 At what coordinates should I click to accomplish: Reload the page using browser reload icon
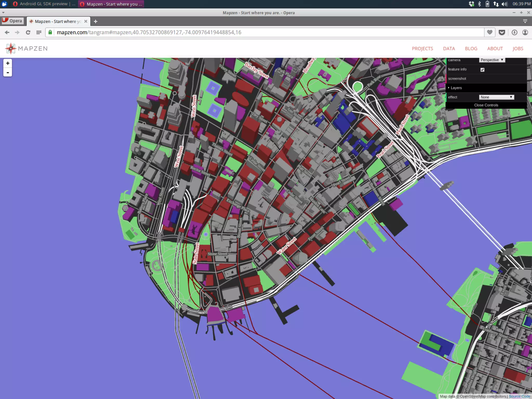[x=28, y=32]
